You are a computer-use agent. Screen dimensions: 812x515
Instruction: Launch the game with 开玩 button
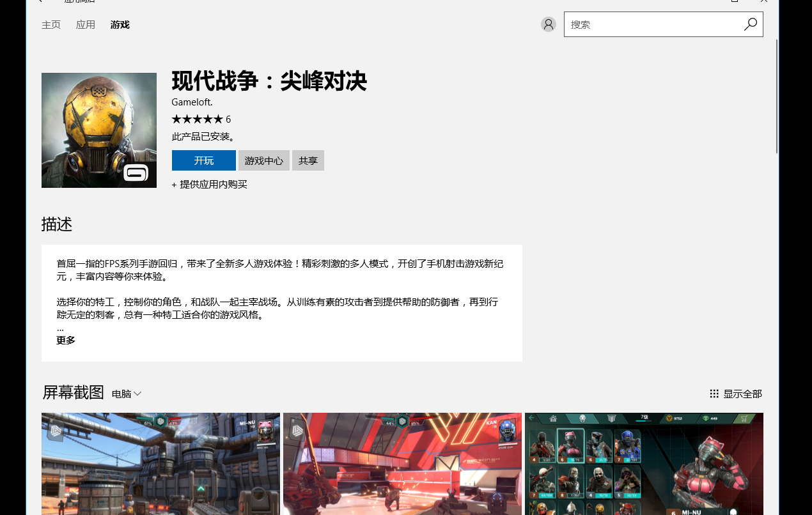point(204,160)
